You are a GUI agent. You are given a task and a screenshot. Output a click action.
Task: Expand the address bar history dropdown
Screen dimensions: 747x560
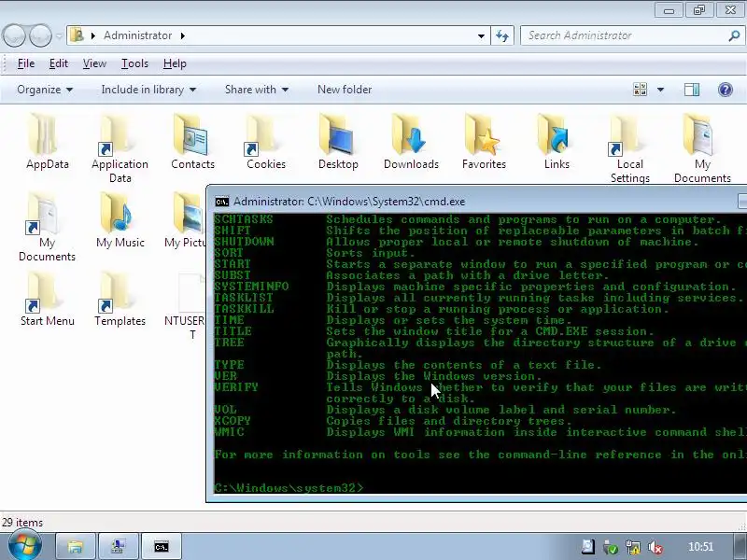pos(481,35)
